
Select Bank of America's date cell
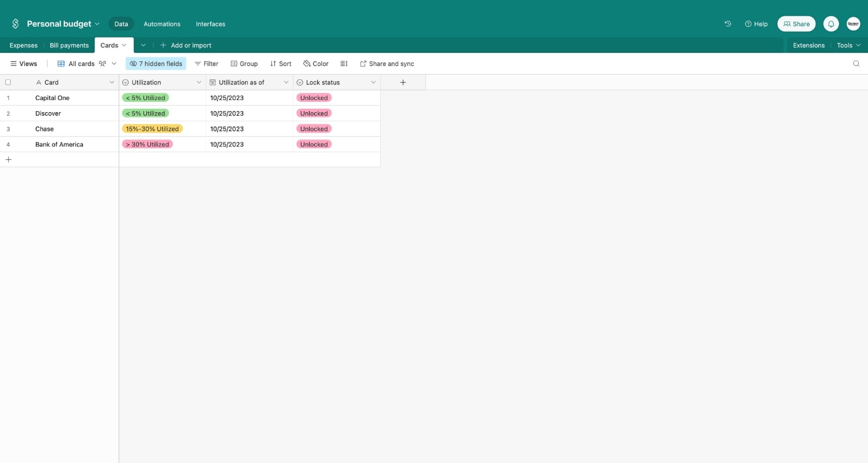click(x=249, y=145)
